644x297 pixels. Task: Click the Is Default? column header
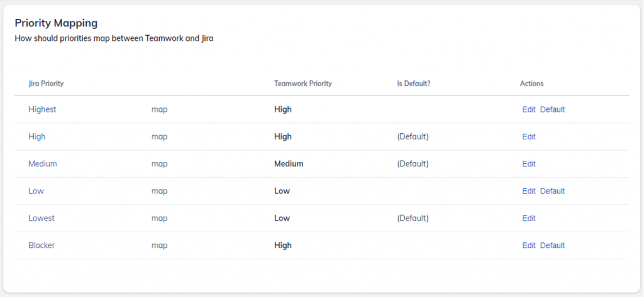point(414,84)
